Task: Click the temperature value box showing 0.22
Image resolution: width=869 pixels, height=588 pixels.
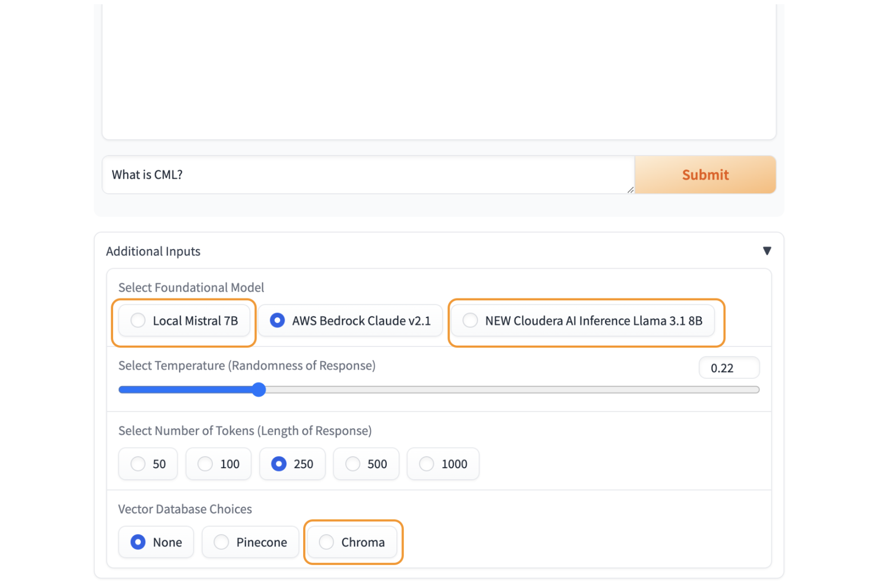Action: (729, 368)
